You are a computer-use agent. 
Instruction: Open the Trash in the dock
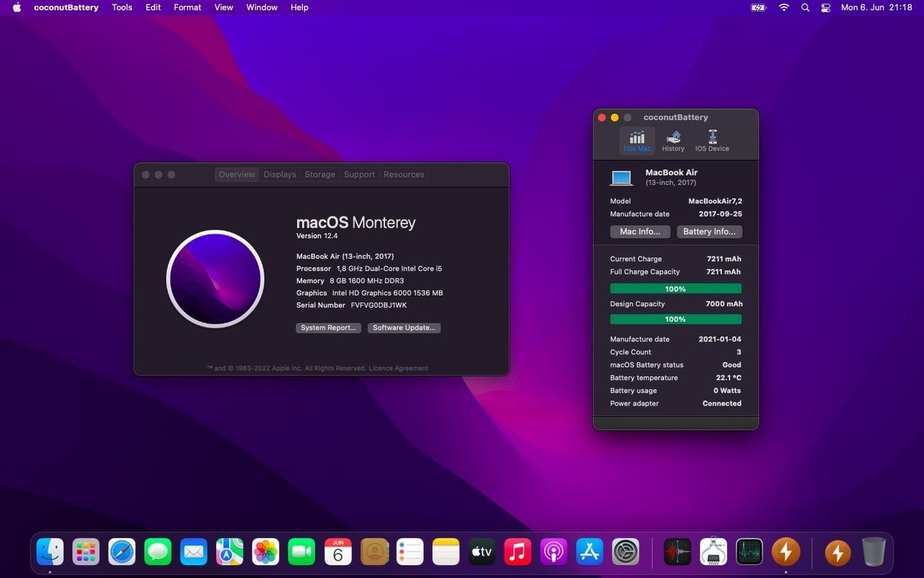click(x=874, y=552)
